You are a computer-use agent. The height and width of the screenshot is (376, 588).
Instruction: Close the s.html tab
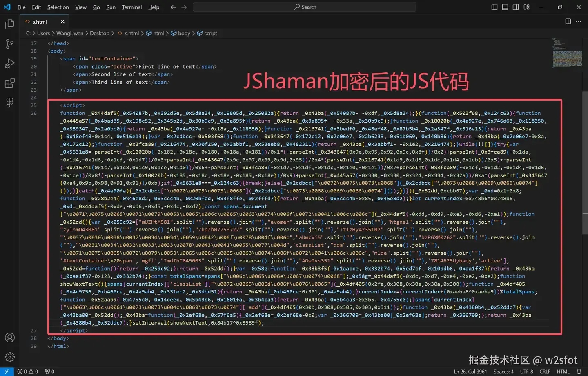point(62,22)
